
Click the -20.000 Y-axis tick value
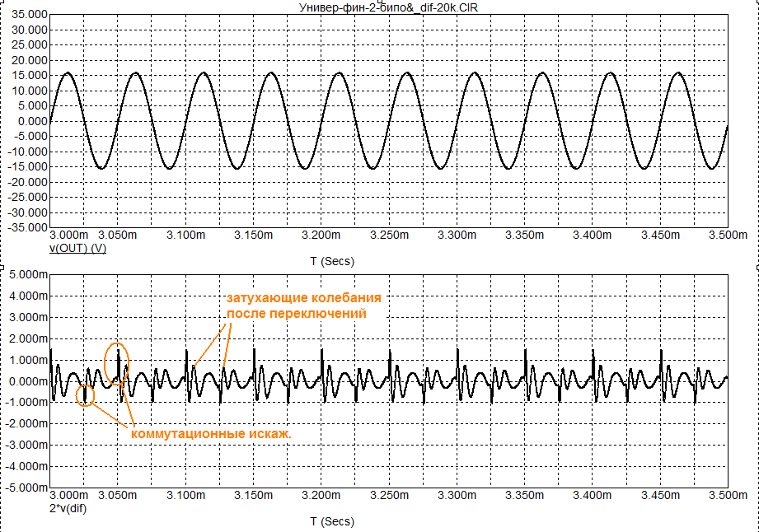pyautogui.click(x=27, y=182)
